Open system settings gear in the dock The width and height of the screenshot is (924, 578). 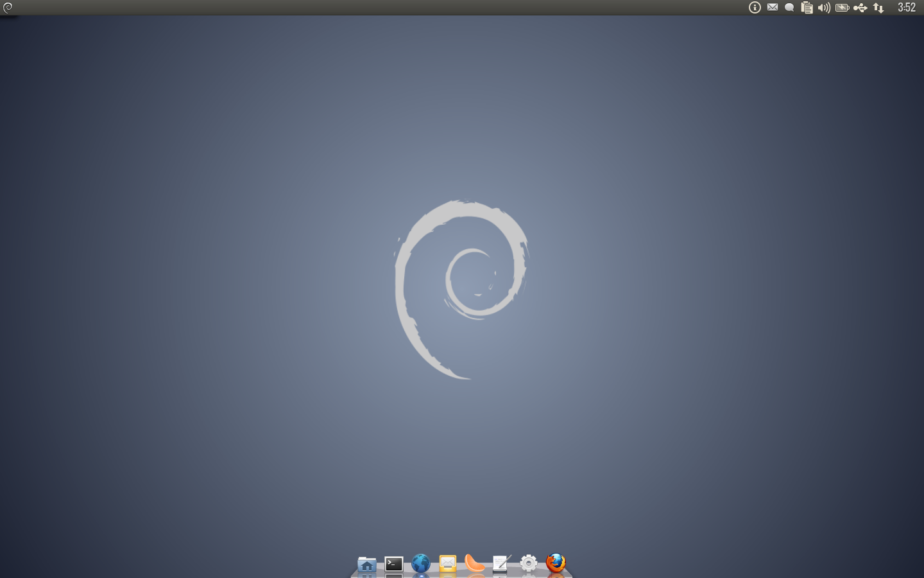click(x=529, y=564)
